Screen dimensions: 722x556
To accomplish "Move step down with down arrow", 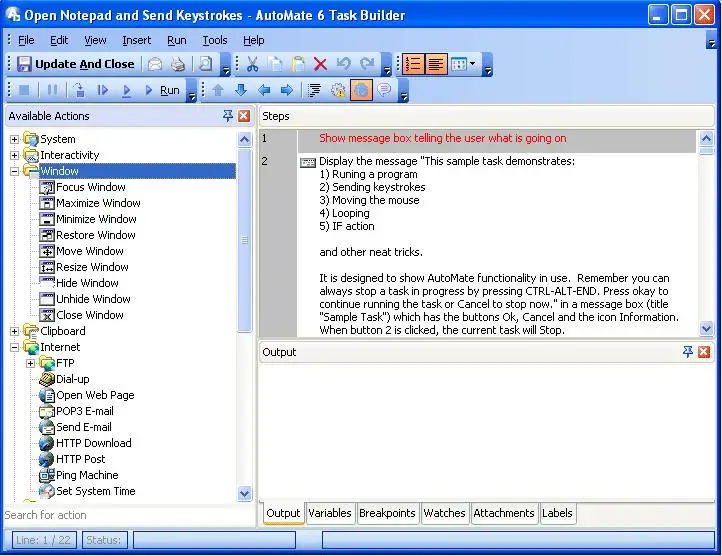I will [241, 90].
